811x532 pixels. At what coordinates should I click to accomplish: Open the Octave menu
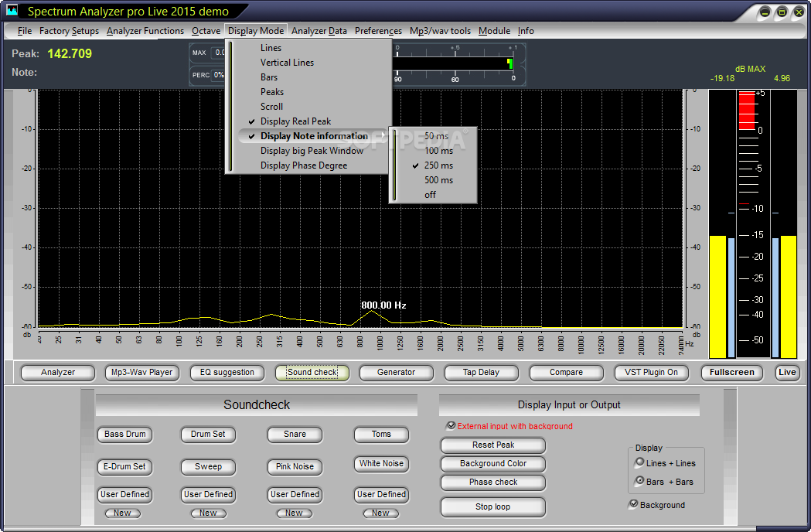click(x=206, y=30)
